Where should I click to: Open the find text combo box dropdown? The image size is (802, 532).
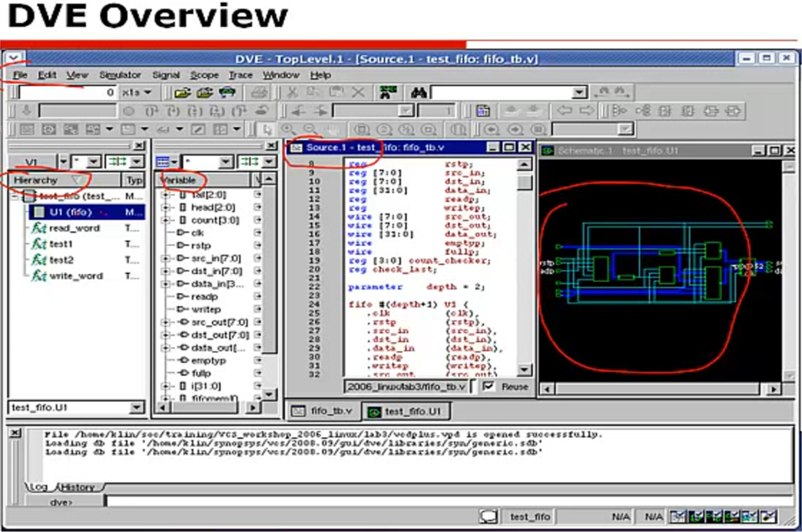(580, 92)
